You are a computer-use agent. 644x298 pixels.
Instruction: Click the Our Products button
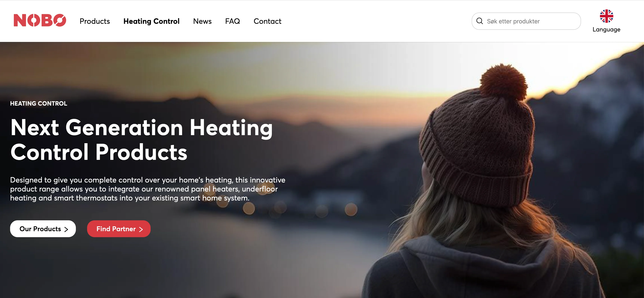pos(43,229)
